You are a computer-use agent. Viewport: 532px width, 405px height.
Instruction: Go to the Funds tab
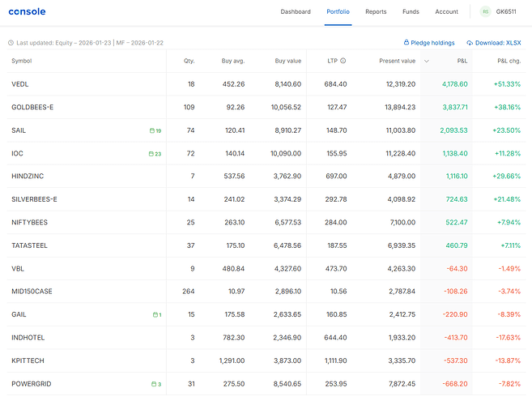coord(411,12)
